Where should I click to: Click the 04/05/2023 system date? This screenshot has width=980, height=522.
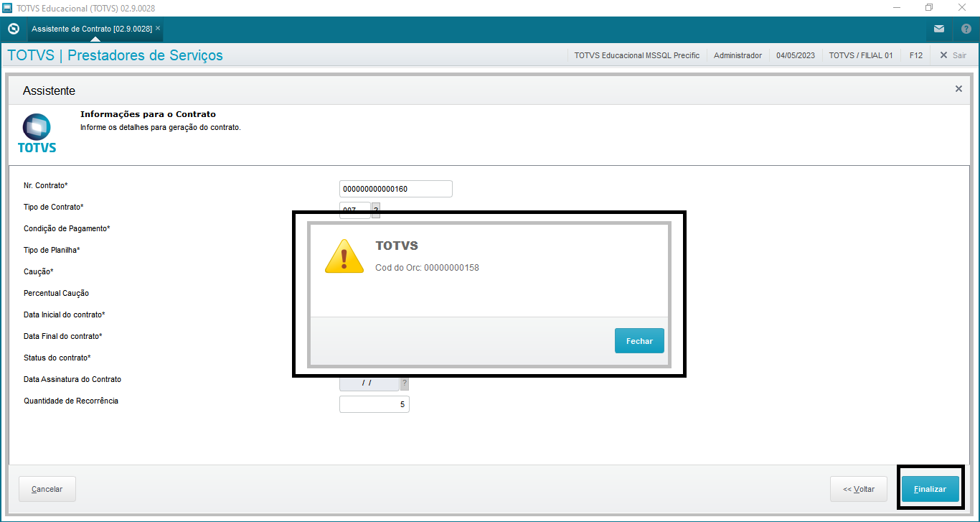click(x=796, y=55)
